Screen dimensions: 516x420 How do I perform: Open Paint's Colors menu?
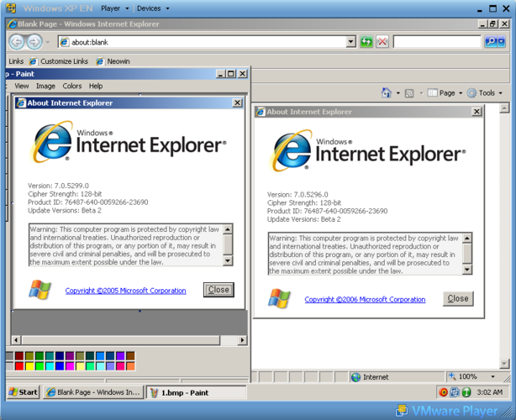(72, 86)
